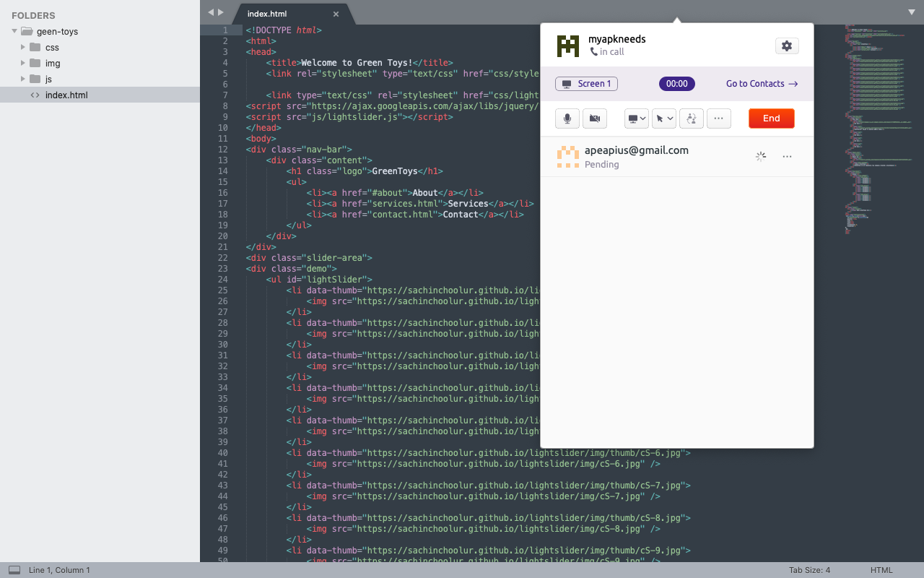
Task: Select the remote pointer tool
Action: pos(661,118)
